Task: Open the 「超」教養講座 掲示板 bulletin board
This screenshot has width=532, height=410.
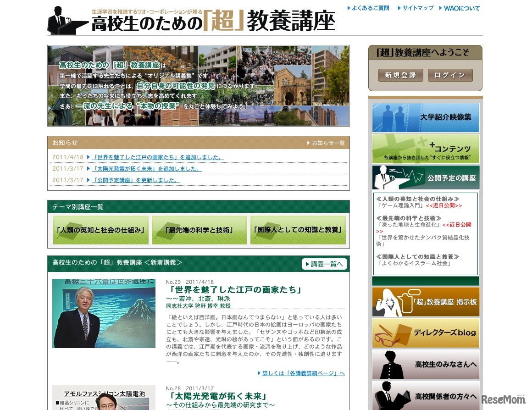Action: [x=425, y=302]
